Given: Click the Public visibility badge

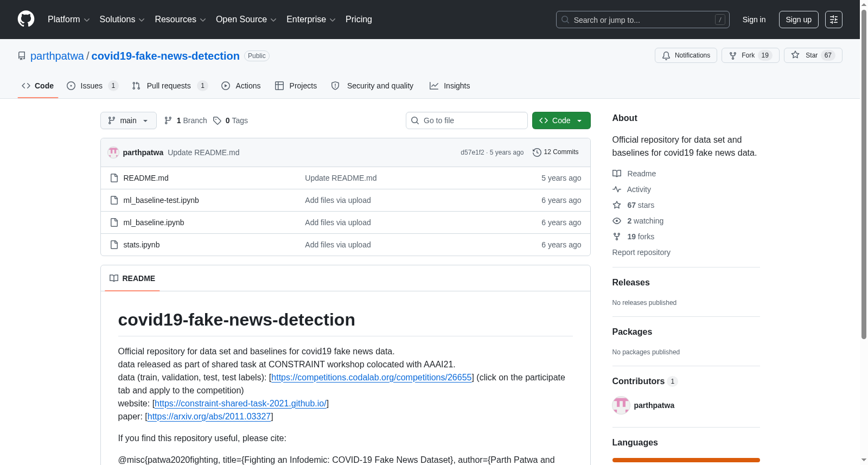Looking at the screenshot, I should pos(257,56).
